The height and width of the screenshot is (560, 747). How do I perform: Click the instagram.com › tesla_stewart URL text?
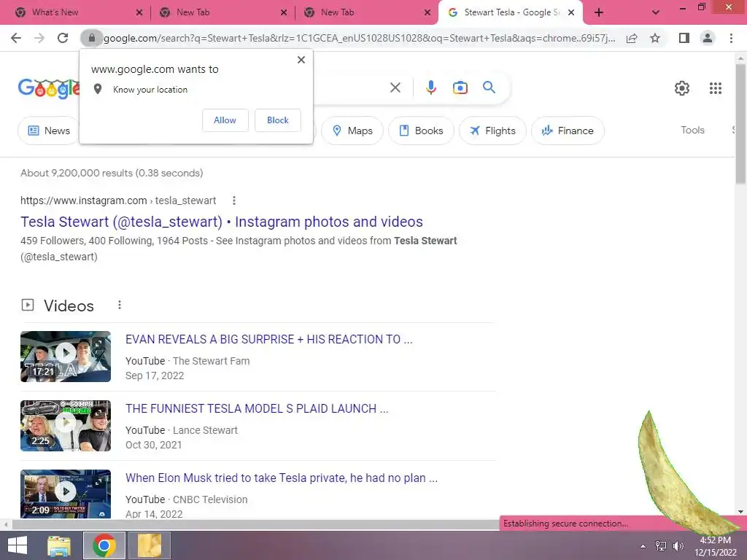(x=118, y=201)
